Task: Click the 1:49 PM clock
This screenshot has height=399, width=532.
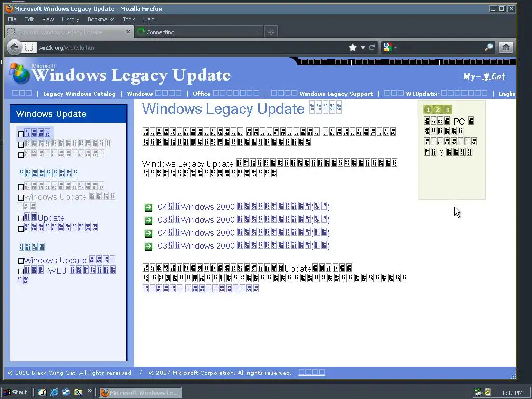Action: 512,393
